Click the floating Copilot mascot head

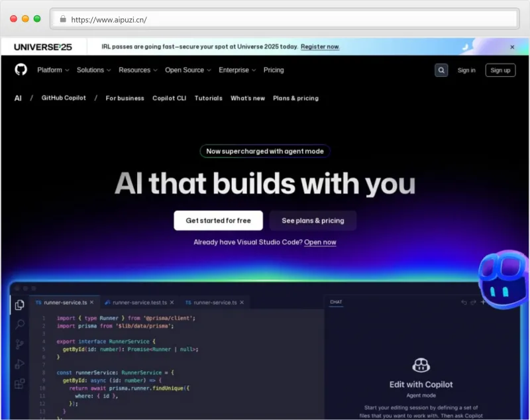(504, 274)
